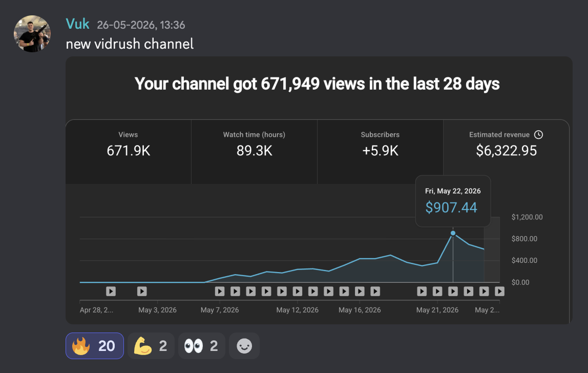Click the 'Apr 28, 2...' x-axis date label
The image size is (588, 373).
[x=96, y=310]
